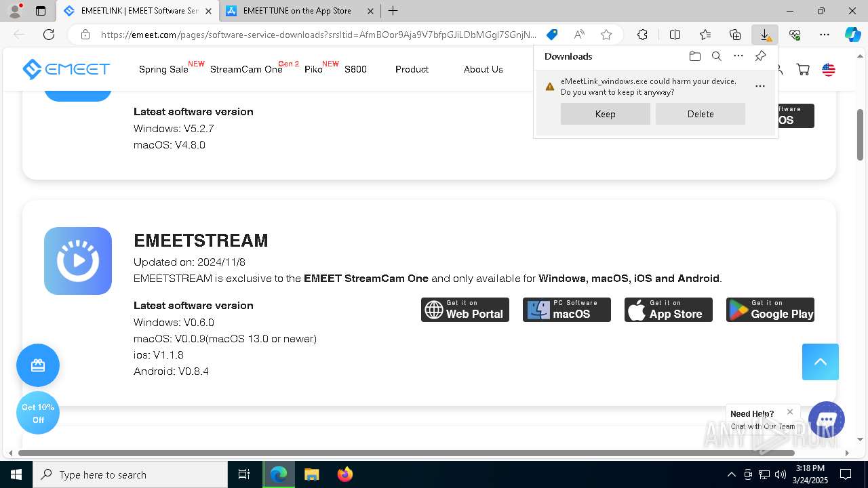Search downloads with magnifier icon
This screenshot has width=868, height=488.
(x=716, y=56)
